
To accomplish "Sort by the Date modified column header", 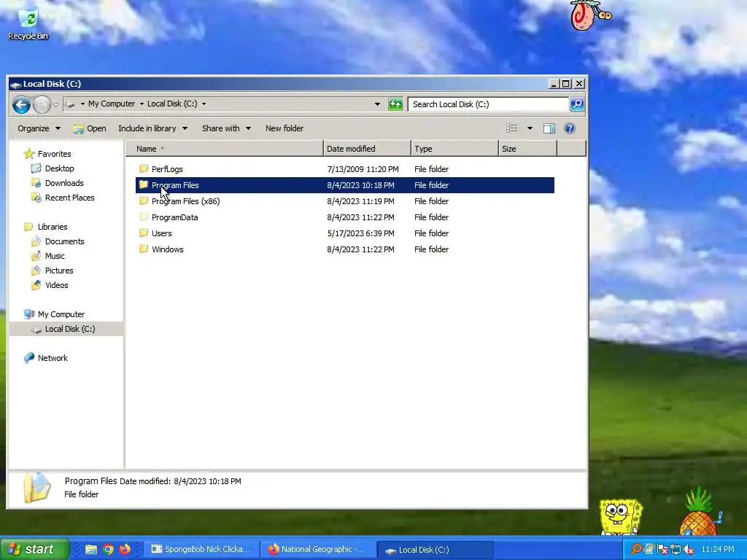I will tap(367, 149).
